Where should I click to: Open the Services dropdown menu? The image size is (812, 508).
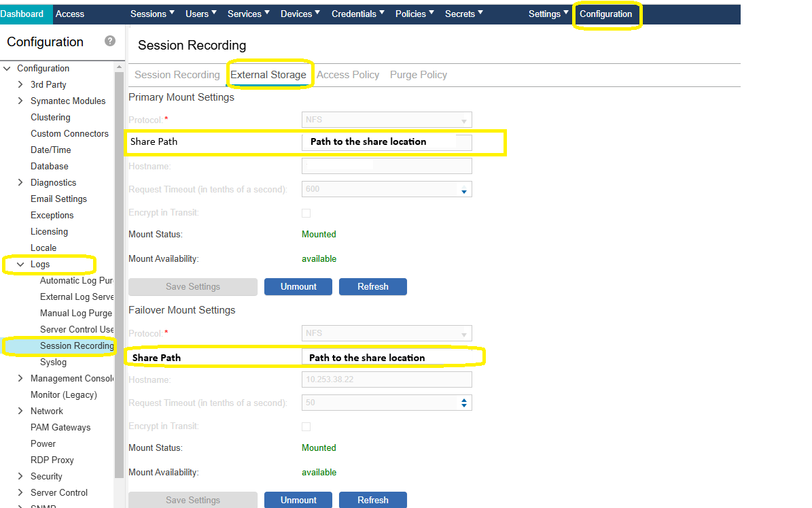click(x=249, y=14)
